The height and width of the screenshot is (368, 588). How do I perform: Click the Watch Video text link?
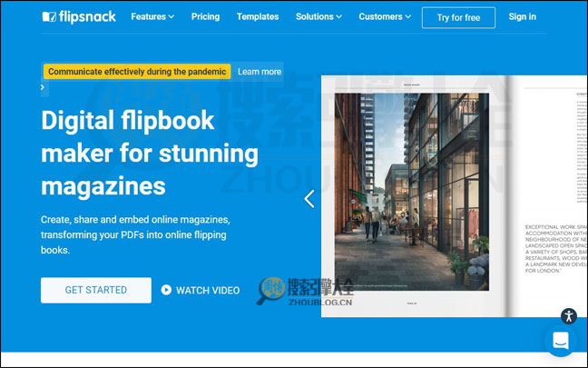[208, 290]
